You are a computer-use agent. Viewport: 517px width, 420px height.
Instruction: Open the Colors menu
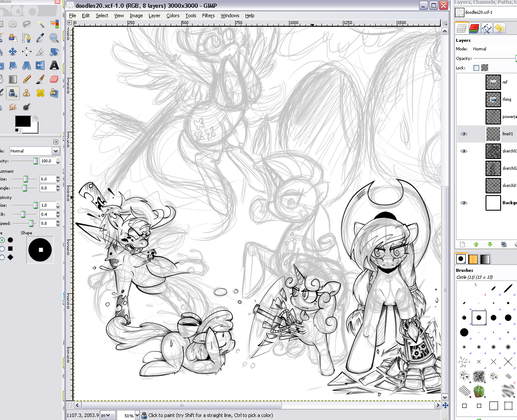[173, 16]
